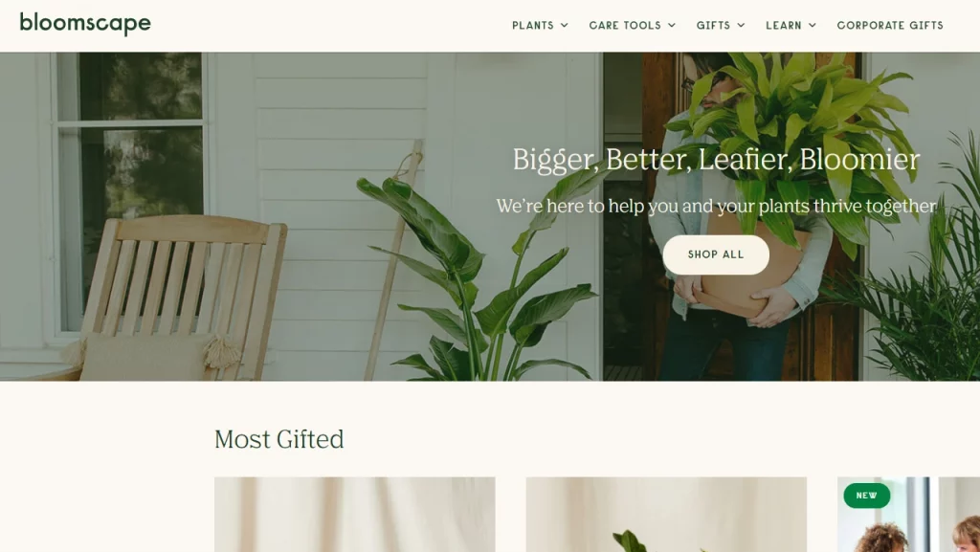Select the Learn menu label
Screen dimensions: 980x552
[x=784, y=26]
